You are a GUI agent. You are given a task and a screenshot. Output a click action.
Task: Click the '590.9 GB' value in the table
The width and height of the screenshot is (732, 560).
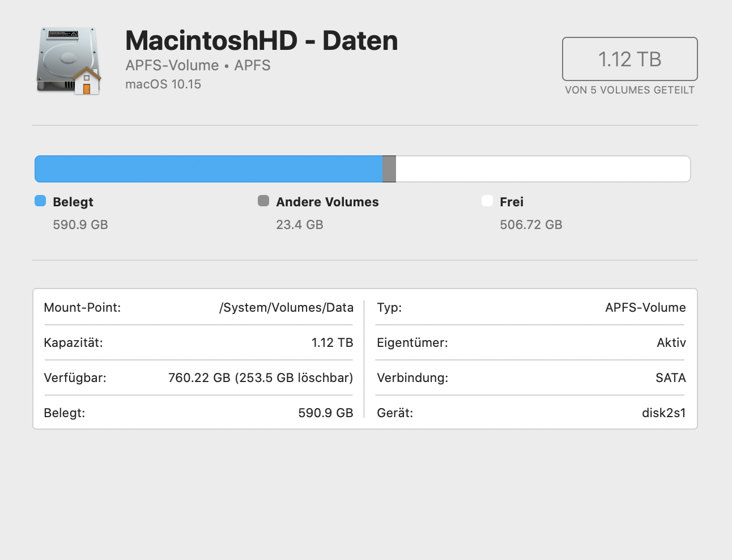coord(326,413)
